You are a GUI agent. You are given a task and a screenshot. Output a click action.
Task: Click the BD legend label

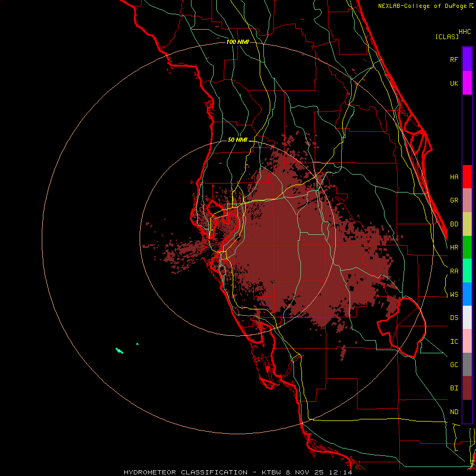coord(454,224)
